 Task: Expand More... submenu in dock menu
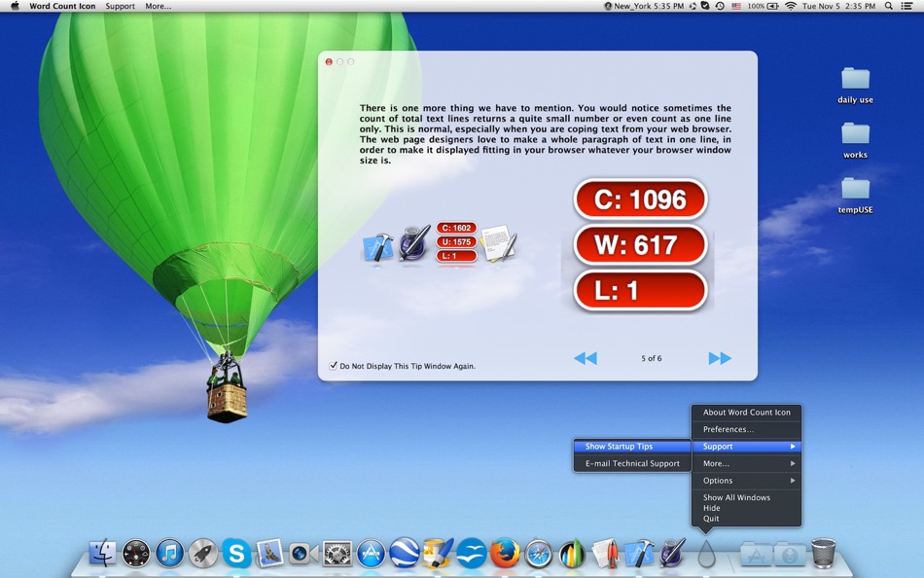746,463
